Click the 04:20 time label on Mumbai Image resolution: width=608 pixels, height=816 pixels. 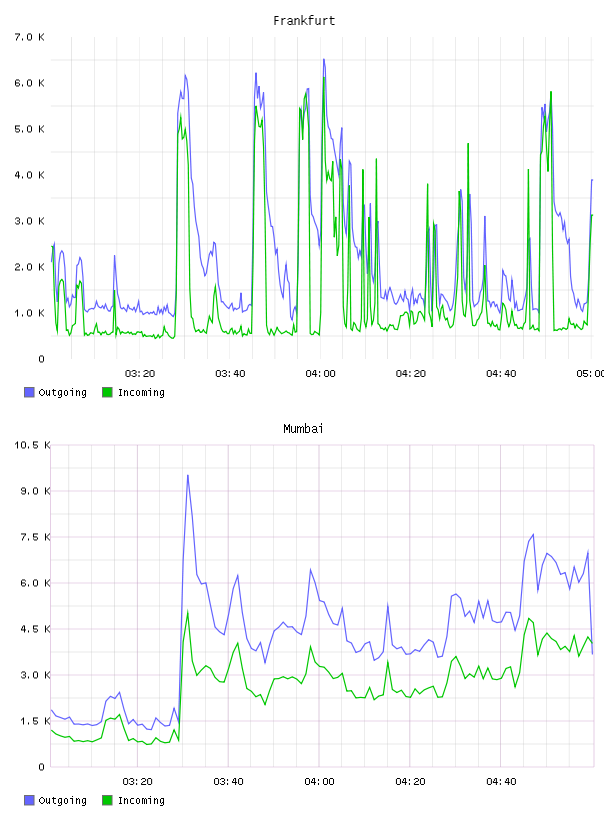410,782
